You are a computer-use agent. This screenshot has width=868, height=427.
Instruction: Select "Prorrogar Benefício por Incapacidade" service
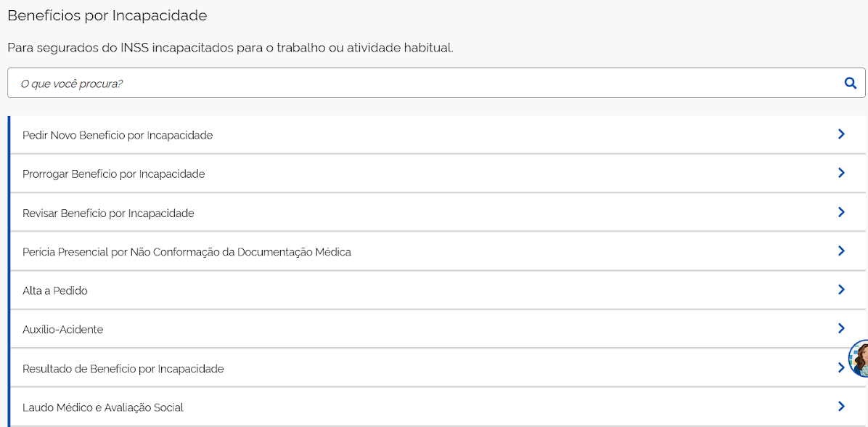[114, 174]
